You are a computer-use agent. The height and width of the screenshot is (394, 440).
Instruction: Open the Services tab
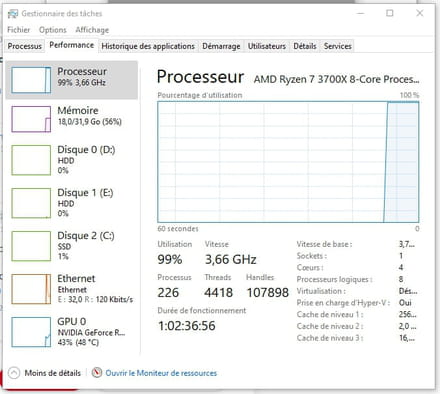click(338, 46)
